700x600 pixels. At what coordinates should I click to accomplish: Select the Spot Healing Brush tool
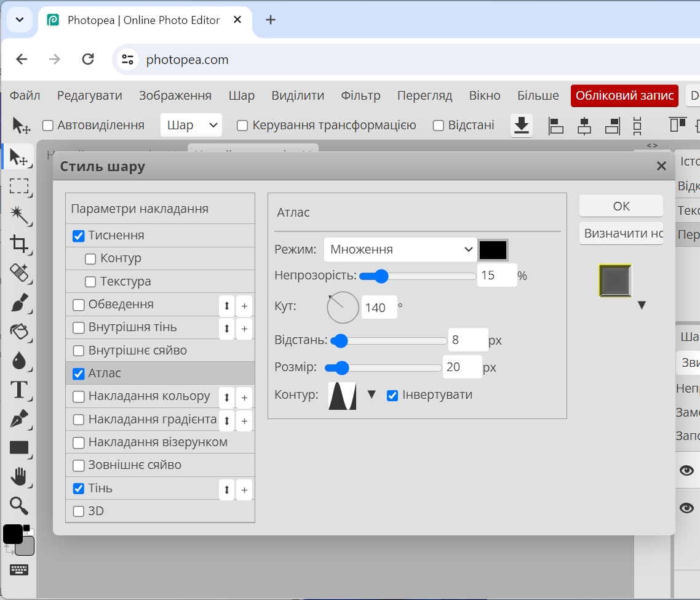click(19, 273)
